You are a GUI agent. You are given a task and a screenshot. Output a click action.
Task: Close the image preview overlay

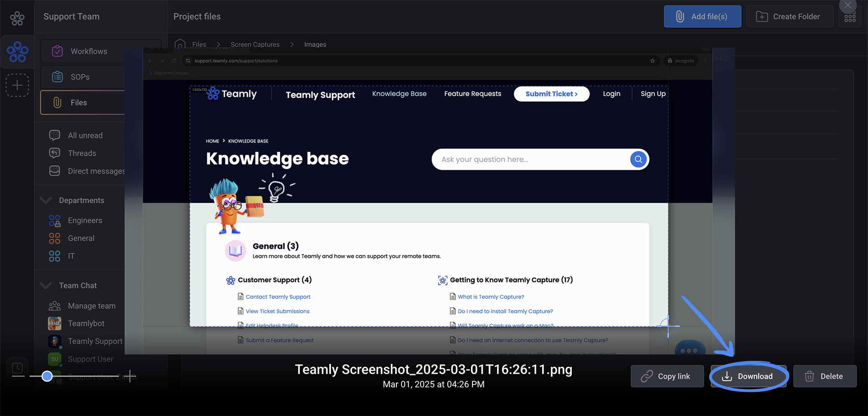(847, 6)
